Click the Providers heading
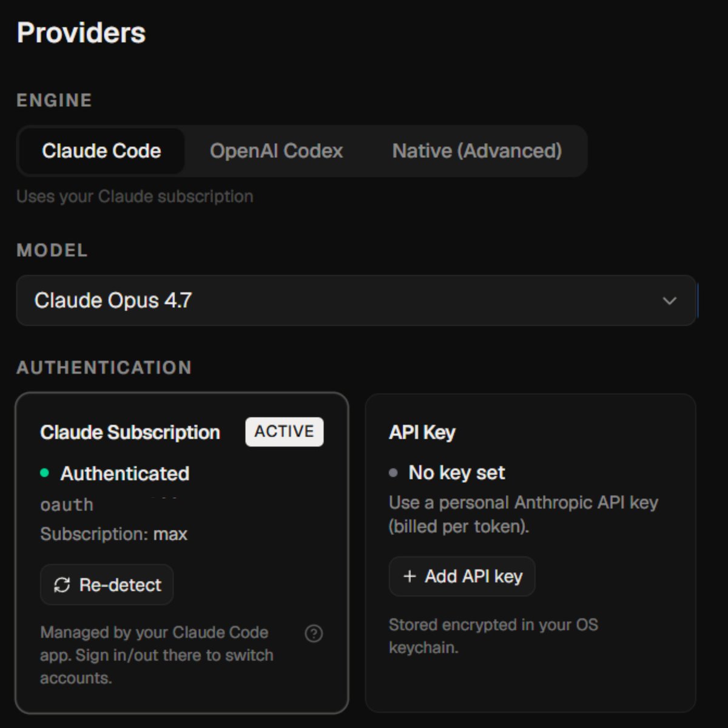This screenshot has height=728, width=728. (x=81, y=33)
